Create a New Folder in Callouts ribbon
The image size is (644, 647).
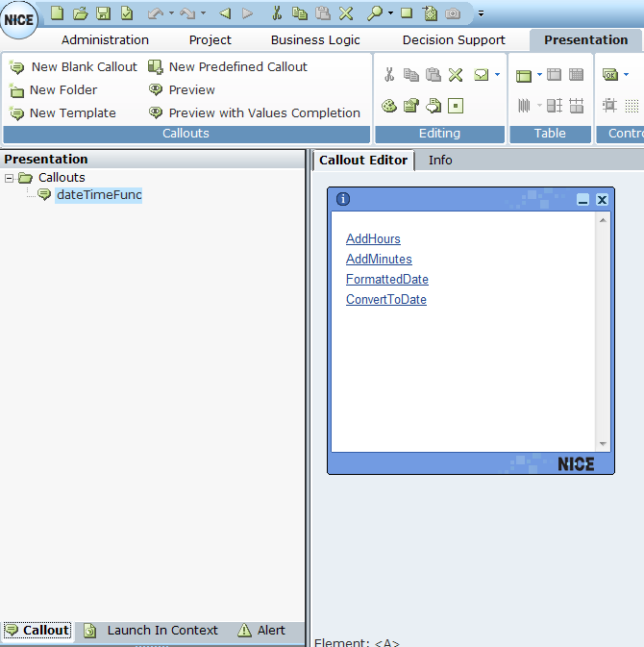53,90
